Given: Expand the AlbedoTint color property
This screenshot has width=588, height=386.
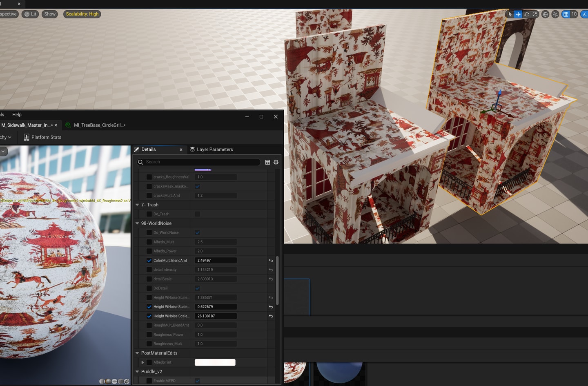Looking at the screenshot, I should click(143, 362).
